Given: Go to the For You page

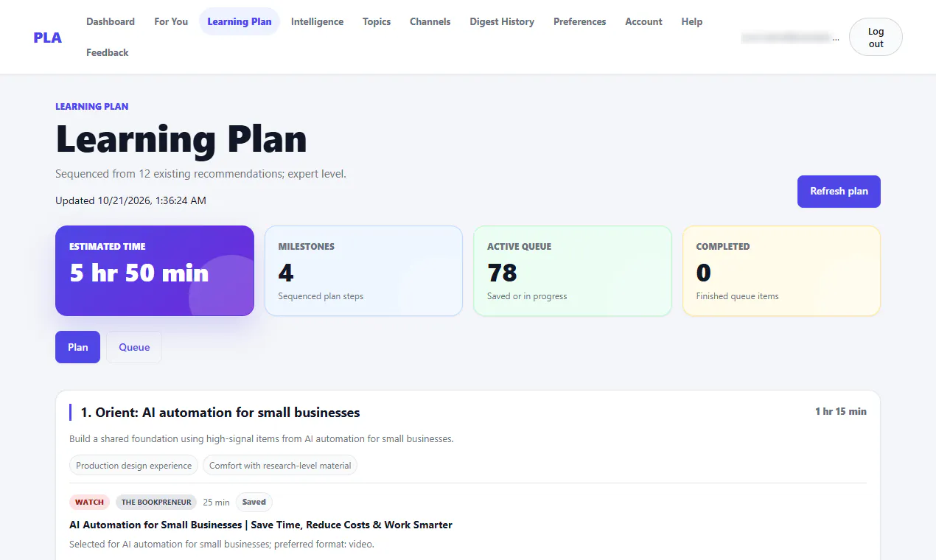Looking at the screenshot, I should tap(171, 21).
